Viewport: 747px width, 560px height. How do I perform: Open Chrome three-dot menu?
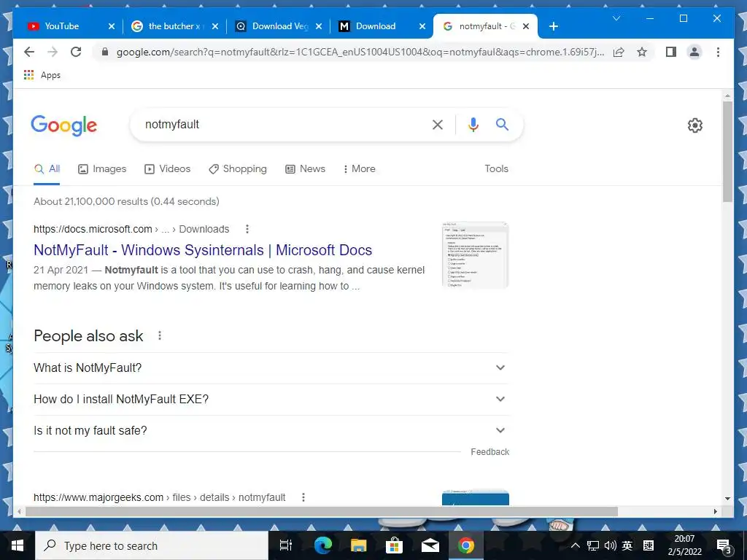point(718,52)
